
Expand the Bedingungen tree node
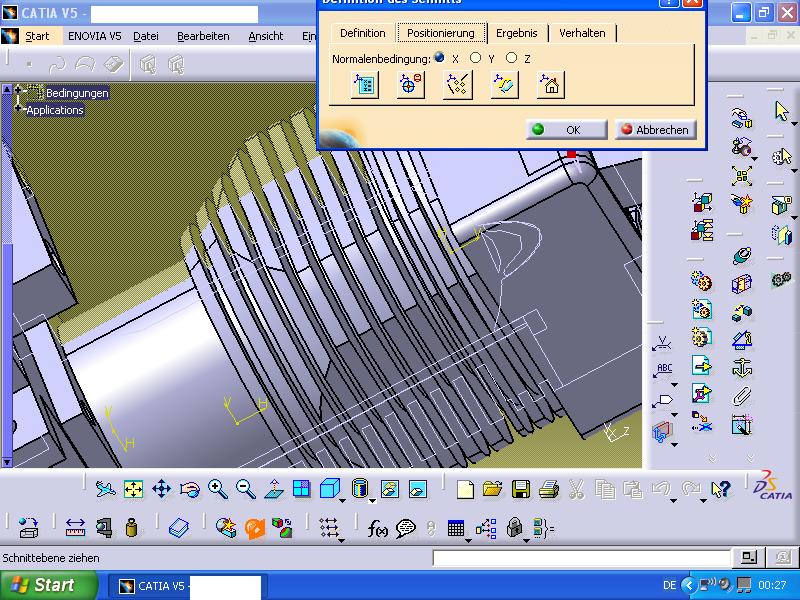click(x=18, y=90)
